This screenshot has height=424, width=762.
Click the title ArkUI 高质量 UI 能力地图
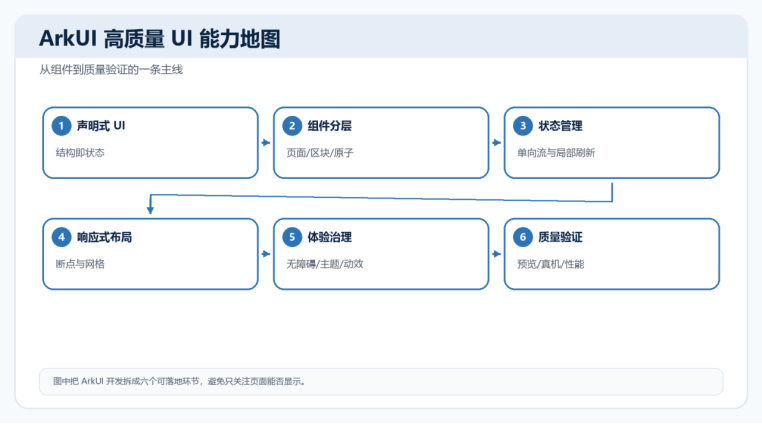click(160, 39)
